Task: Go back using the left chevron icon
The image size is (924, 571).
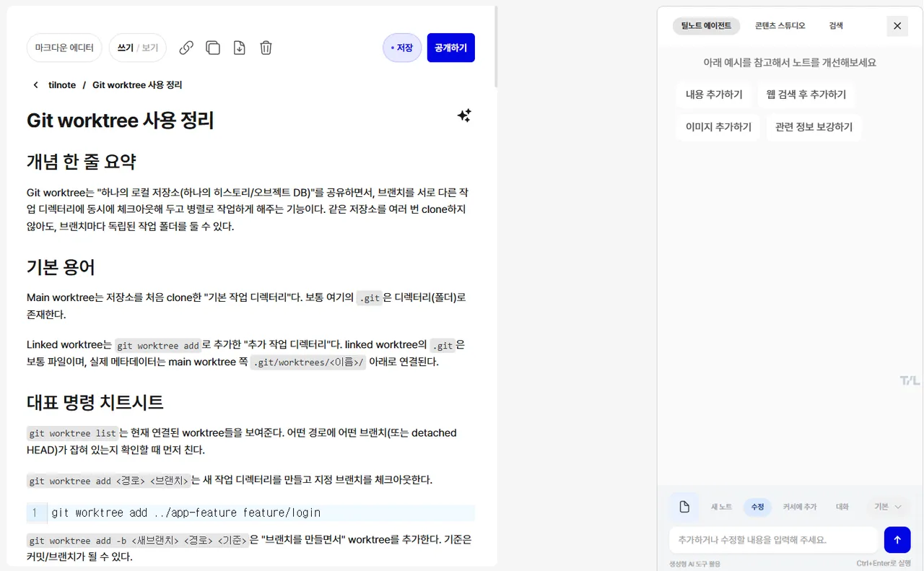Action: (35, 85)
